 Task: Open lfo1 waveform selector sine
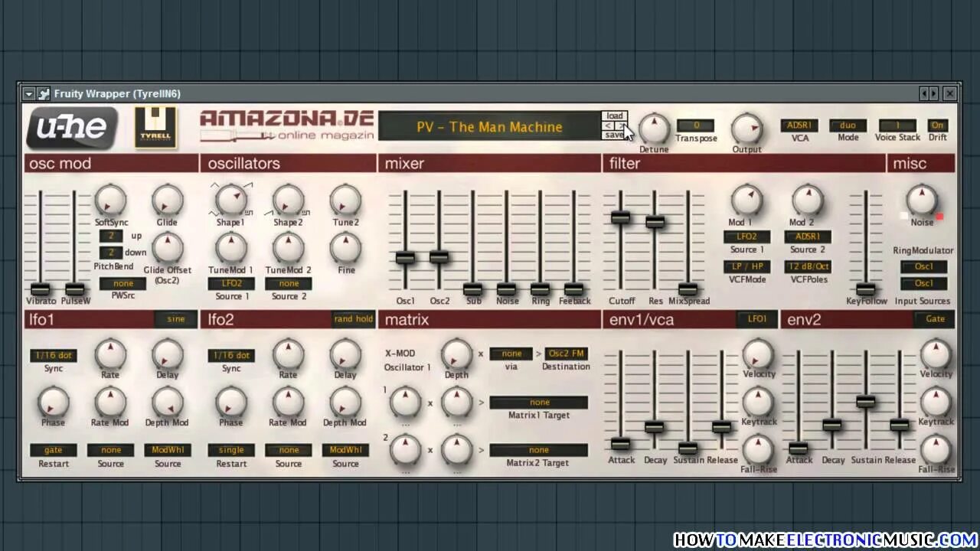[x=175, y=319]
